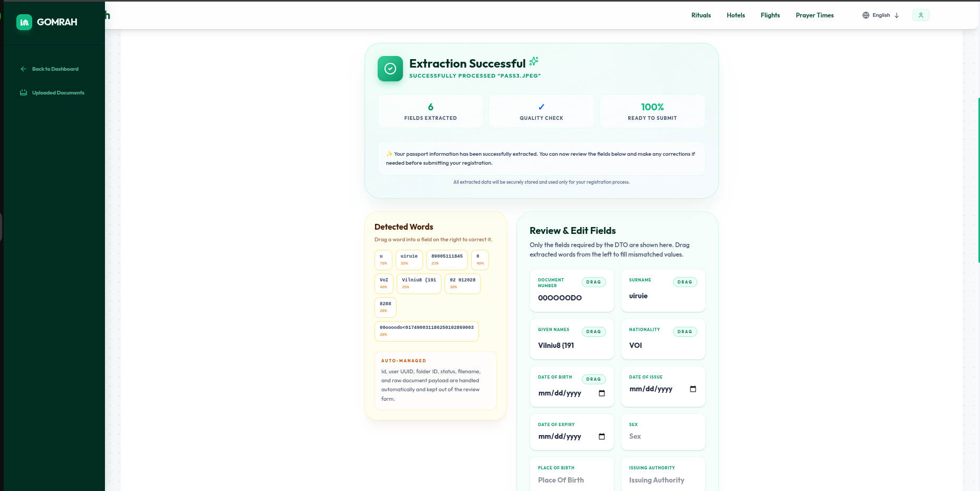Click the '6 Fields Extracted' stat card
The width and height of the screenshot is (980, 491).
pyautogui.click(x=430, y=111)
